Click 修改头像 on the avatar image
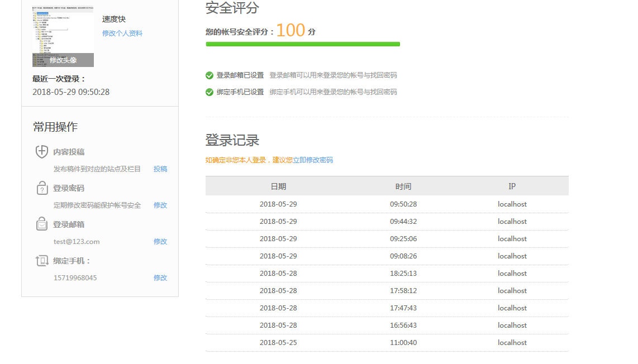638x364 pixels. coord(63,60)
